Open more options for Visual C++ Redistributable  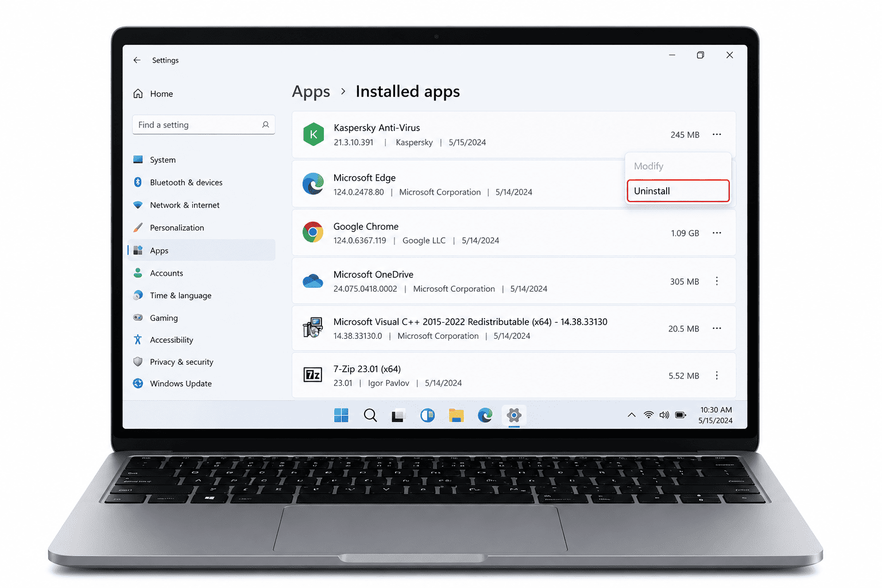tap(717, 328)
